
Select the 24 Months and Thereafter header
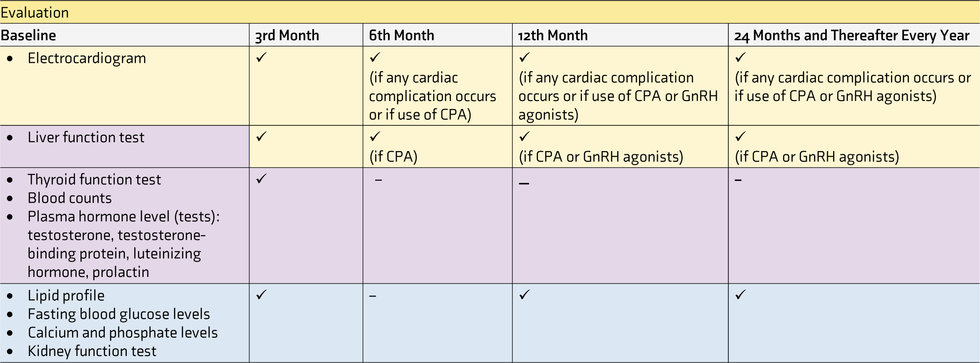pyautogui.click(x=852, y=36)
